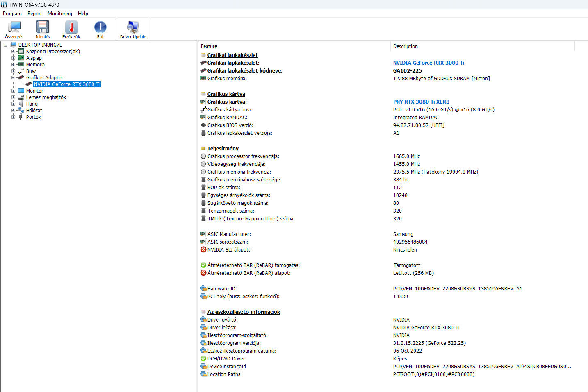Click the 384-bit memory bus value
The image size is (588, 392).
(x=401, y=179)
